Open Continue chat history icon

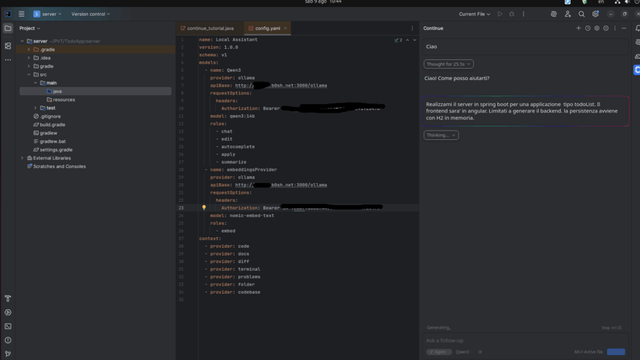pyautogui.click(x=588, y=28)
